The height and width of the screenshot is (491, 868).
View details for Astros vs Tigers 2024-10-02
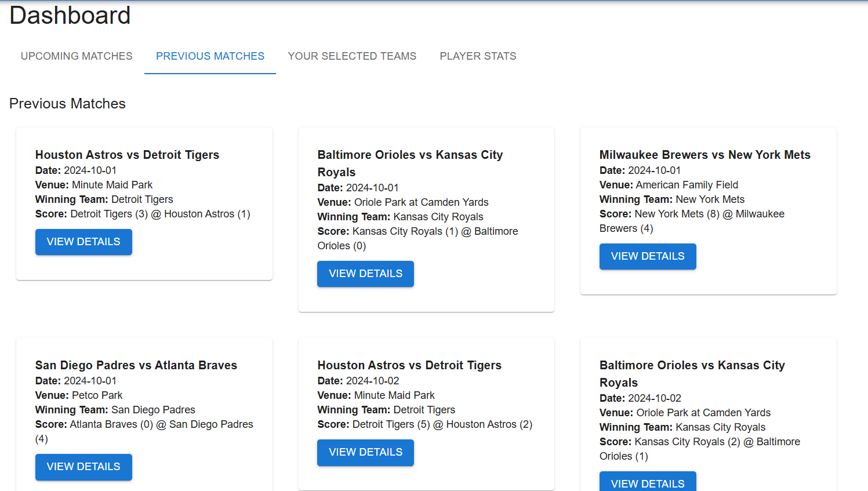pyautogui.click(x=365, y=452)
